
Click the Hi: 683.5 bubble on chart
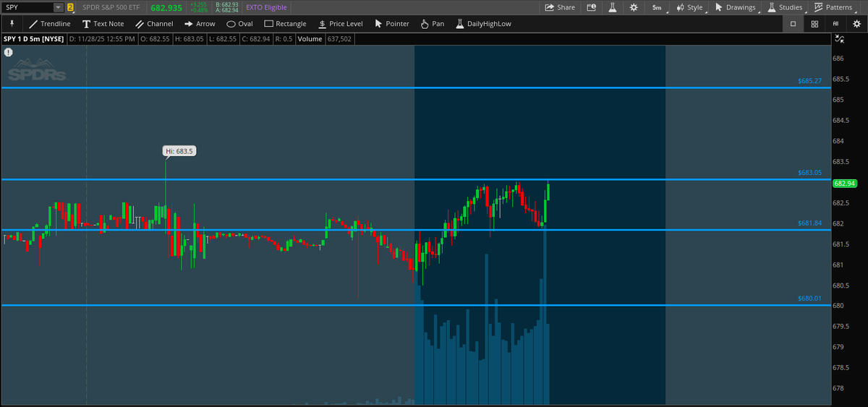pyautogui.click(x=179, y=151)
